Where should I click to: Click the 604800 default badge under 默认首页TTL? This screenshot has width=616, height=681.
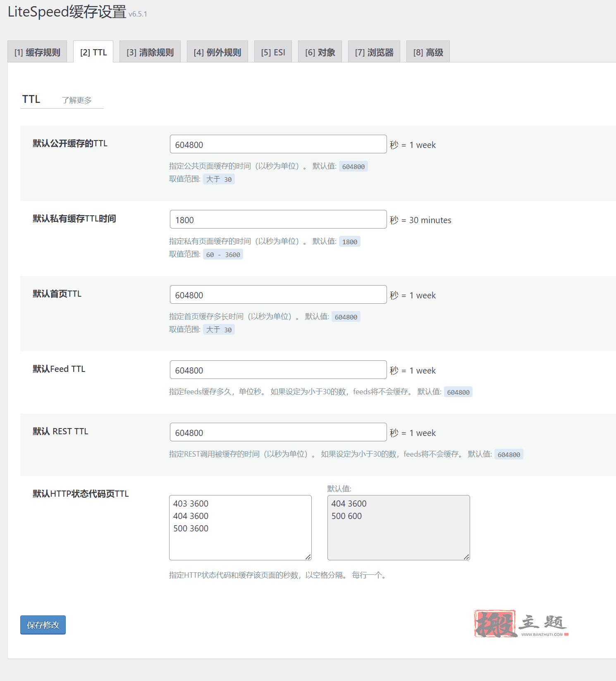coord(346,317)
